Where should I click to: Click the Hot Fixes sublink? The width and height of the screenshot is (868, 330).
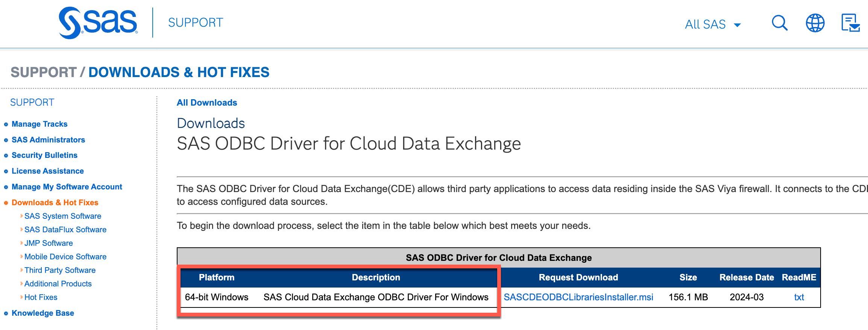[41, 297]
